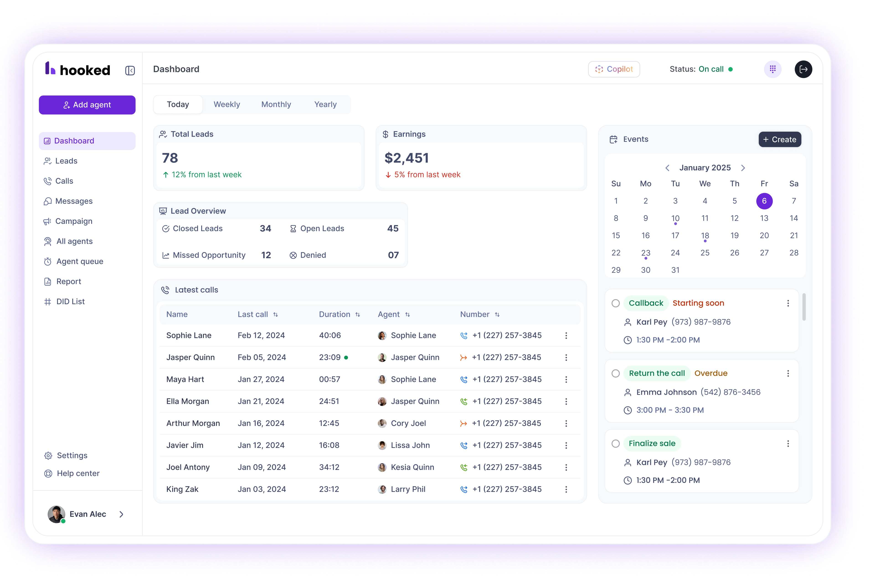Open Messages from the sidebar
Screen dimensions: 875x588
(x=73, y=201)
